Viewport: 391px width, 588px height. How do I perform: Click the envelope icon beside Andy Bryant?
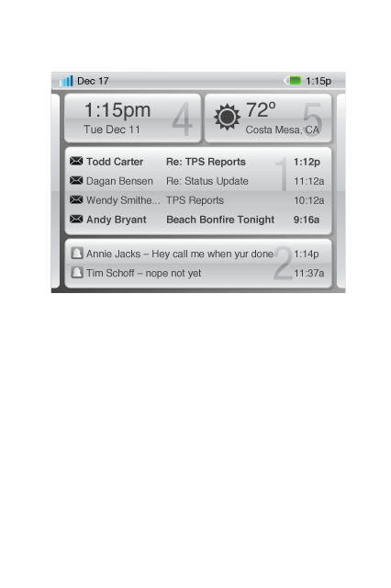point(76,219)
